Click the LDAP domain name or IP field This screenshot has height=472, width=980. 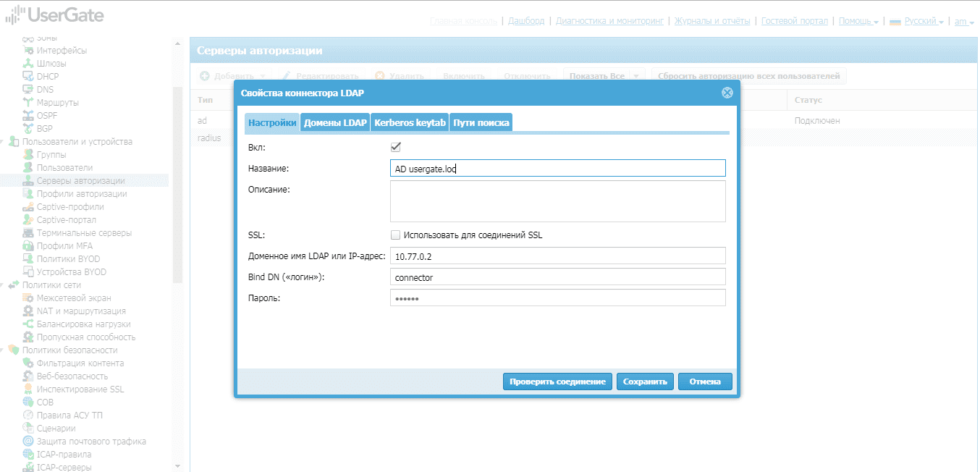[557, 256]
